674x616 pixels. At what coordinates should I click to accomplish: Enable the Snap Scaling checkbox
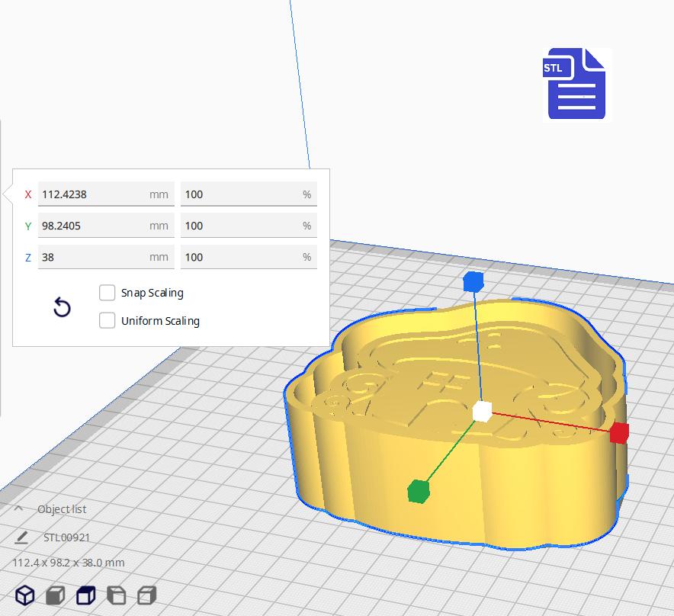(x=107, y=292)
